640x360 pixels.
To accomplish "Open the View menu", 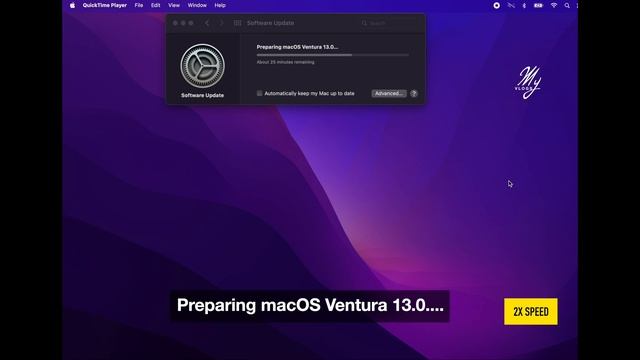I will point(174,5).
